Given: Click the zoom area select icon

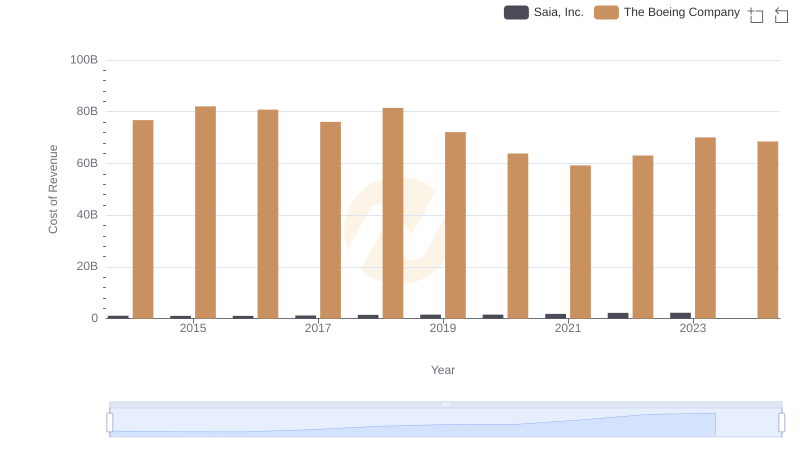Looking at the screenshot, I should 756,15.
